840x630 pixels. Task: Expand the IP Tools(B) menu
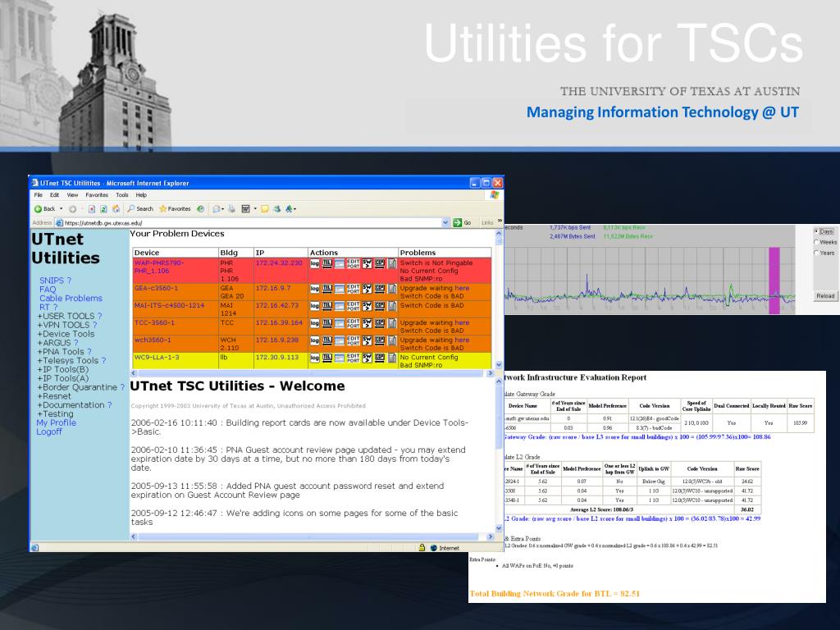[x=62, y=370]
